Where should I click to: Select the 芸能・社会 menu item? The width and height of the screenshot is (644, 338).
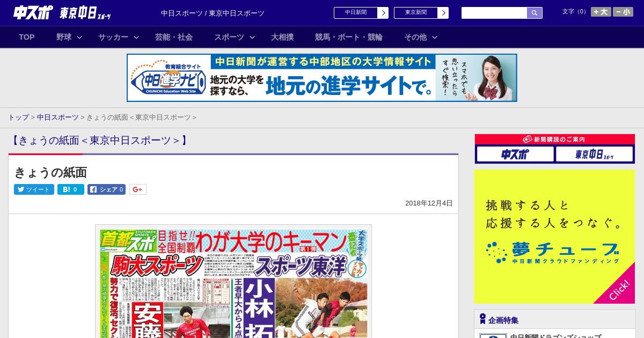point(174,37)
